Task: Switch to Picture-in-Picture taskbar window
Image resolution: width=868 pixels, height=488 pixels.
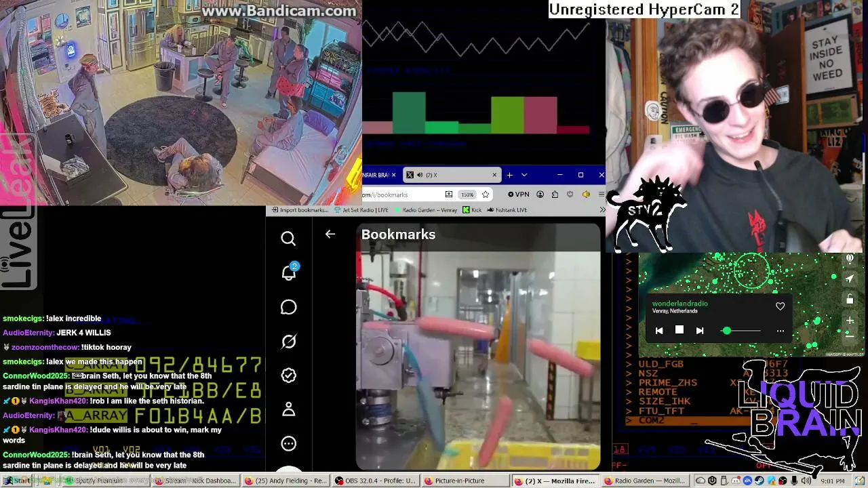Action: 465,481
